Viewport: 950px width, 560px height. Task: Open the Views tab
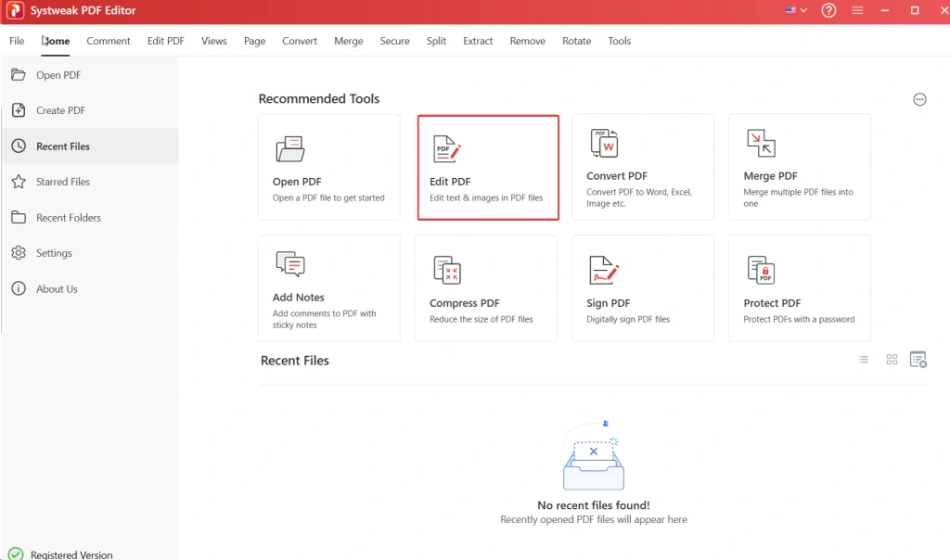tap(214, 41)
